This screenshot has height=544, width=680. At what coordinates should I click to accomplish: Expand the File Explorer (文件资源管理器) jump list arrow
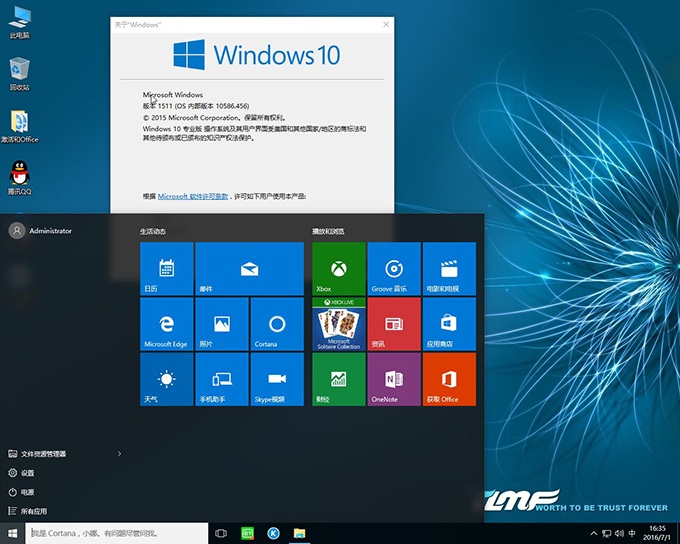[120, 454]
